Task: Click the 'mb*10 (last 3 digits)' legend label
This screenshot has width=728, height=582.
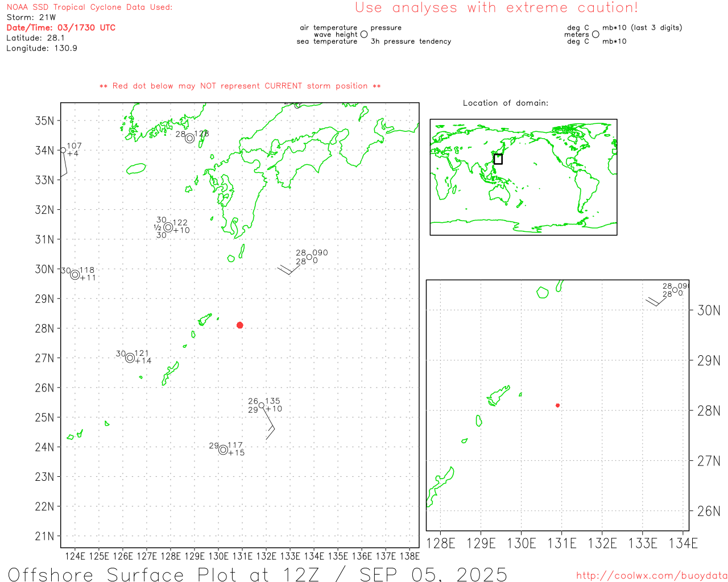Action: [642, 28]
